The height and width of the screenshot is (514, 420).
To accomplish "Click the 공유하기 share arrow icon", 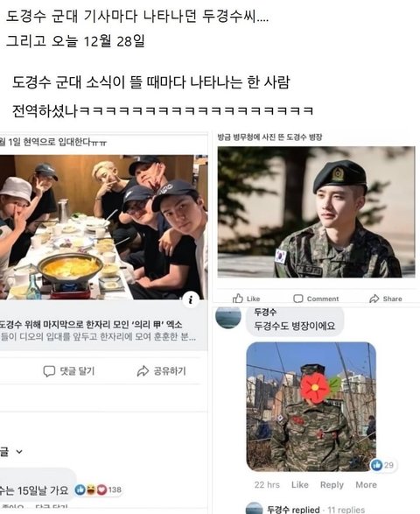I will 143,371.
